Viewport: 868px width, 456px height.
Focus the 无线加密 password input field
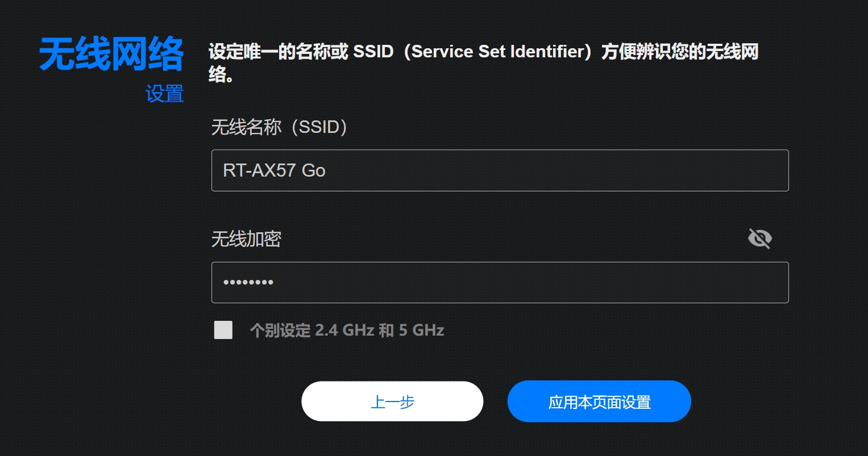click(x=500, y=282)
